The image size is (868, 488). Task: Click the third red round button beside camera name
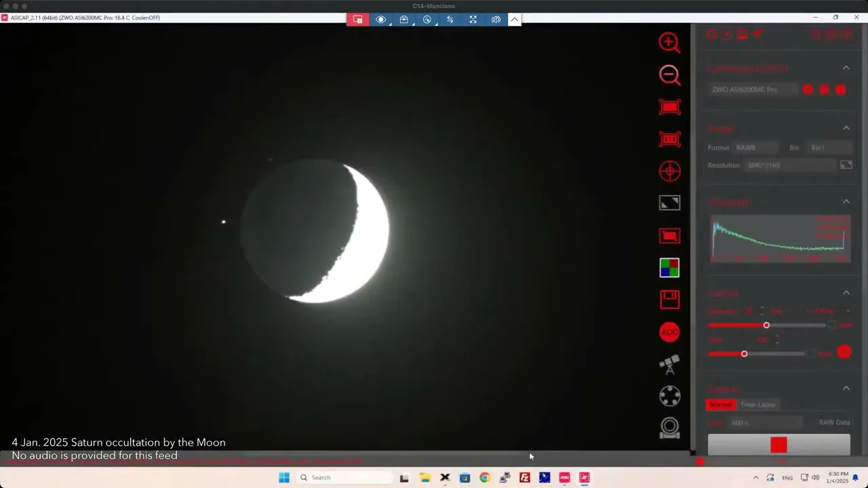click(x=840, y=89)
